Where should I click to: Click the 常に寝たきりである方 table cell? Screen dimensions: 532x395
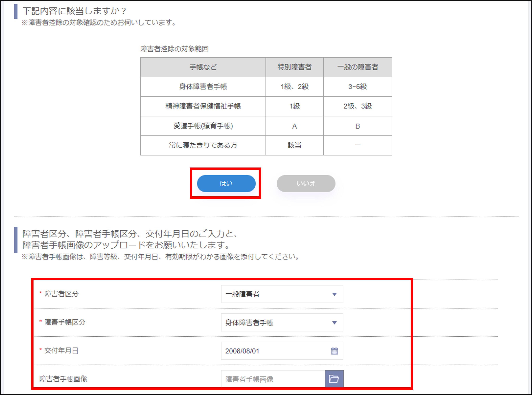pyautogui.click(x=203, y=145)
